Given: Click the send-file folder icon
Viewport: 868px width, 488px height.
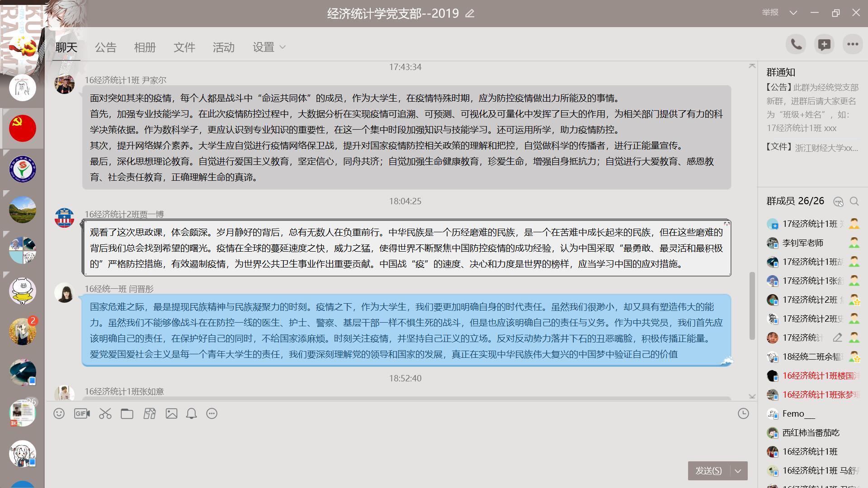Looking at the screenshot, I should pyautogui.click(x=127, y=413).
